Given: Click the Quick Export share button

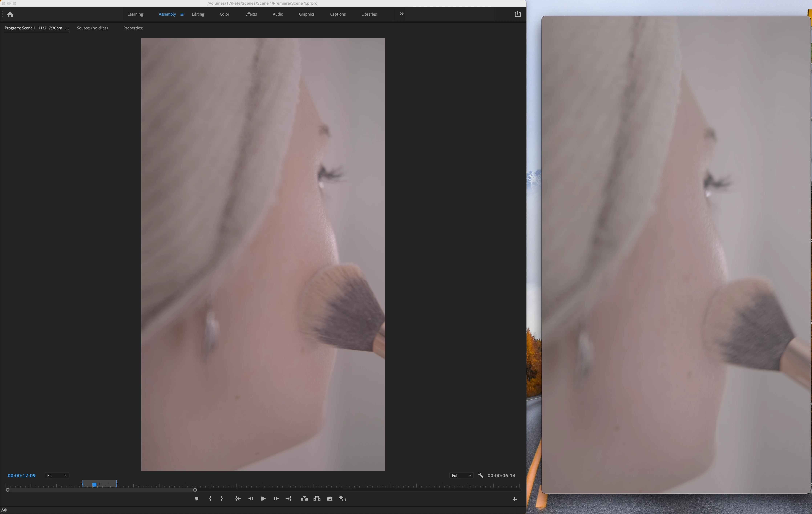Looking at the screenshot, I should pos(517,14).
